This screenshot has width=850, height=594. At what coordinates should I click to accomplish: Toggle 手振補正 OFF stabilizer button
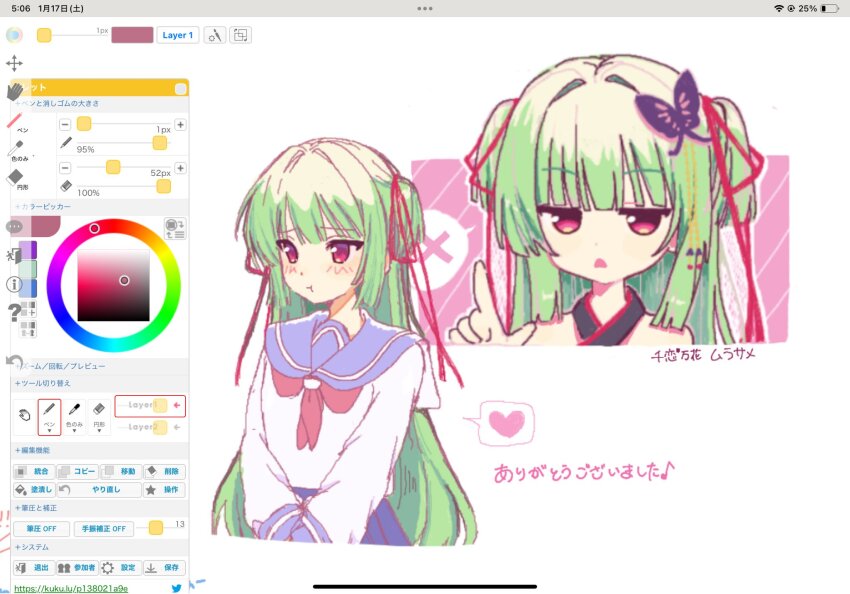[x=104, y=528]
